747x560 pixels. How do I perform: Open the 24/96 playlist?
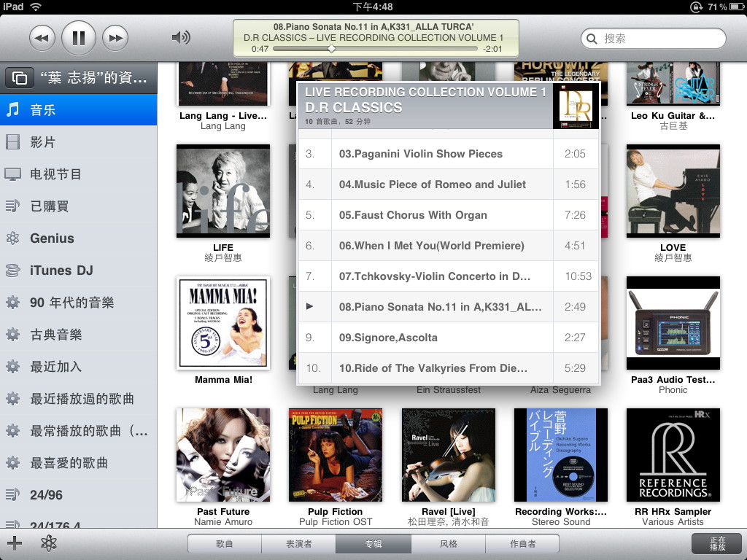click(79, 495)
